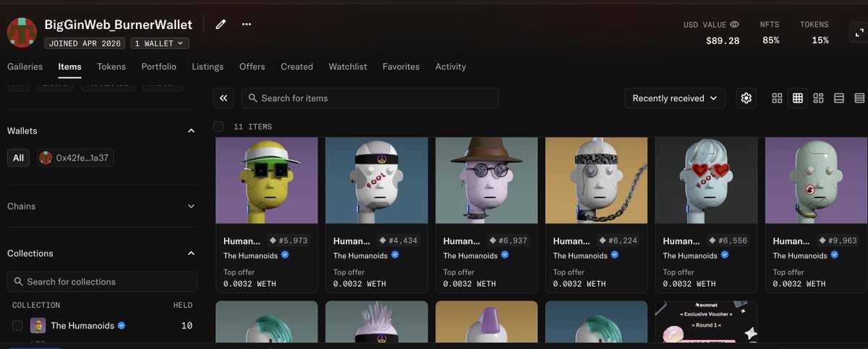Click the Search for collections field
Image resolution: width=868 pixels, height=349 pixels.
102,282
